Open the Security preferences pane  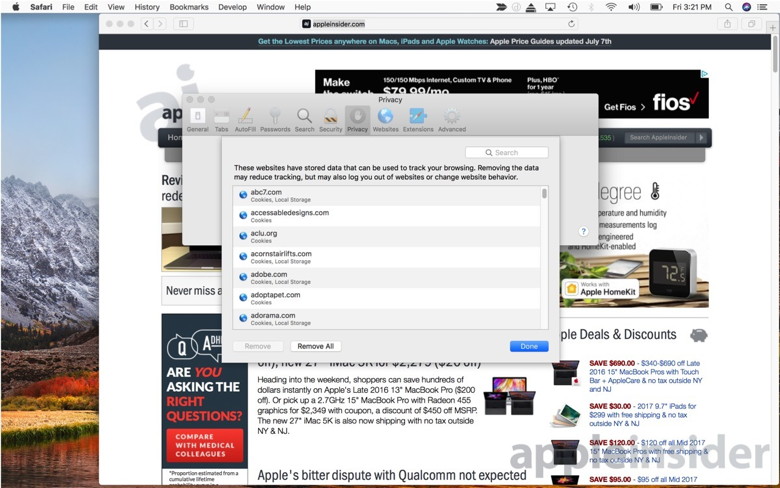[x=331, y=120]
